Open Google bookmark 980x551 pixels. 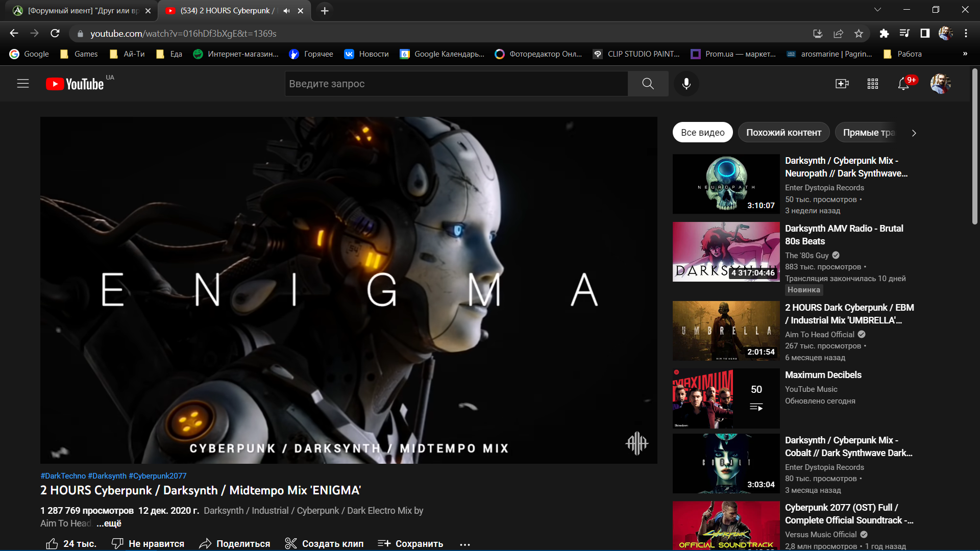coord(30,54)
